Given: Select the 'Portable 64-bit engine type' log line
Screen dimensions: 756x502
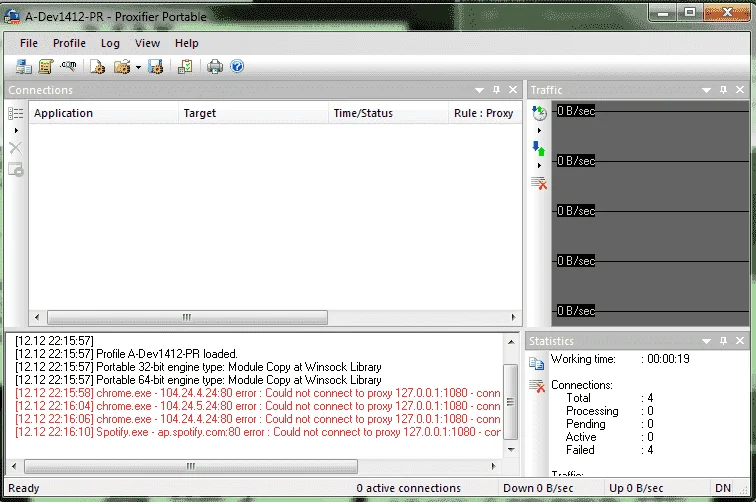Looking at the screenshot, I should (x=198, y=380).
